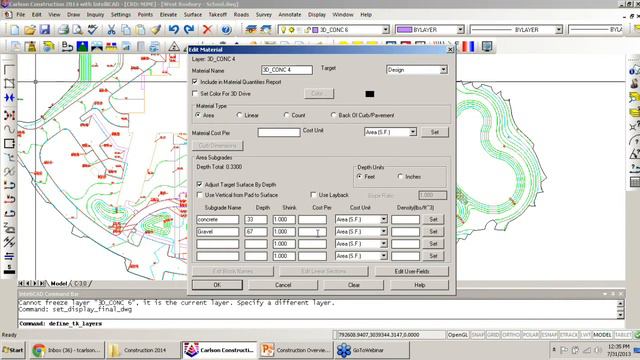Select the Area material type

(x=198, y=116)
